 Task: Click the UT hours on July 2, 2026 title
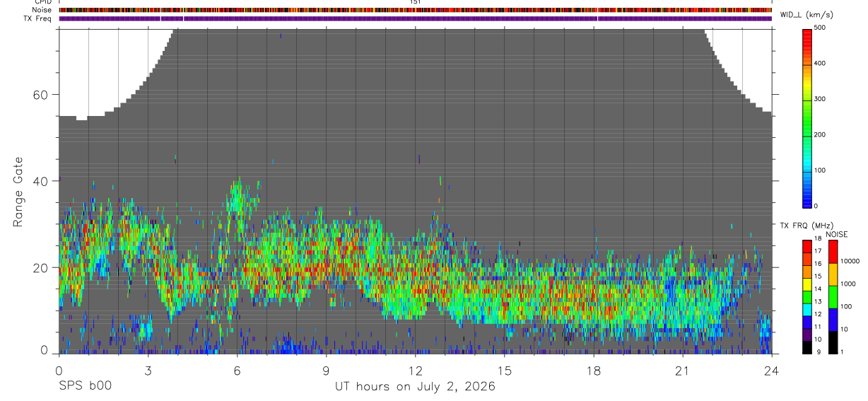click(415, 386)
